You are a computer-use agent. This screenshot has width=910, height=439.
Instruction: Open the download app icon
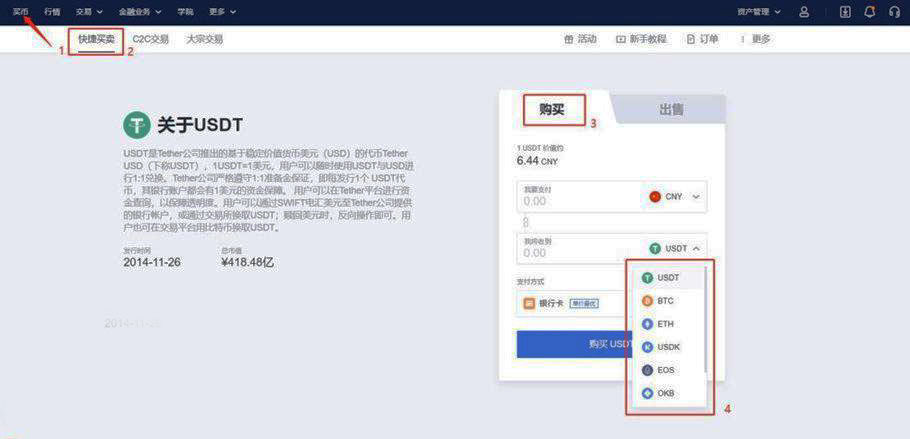coord(845,12)
